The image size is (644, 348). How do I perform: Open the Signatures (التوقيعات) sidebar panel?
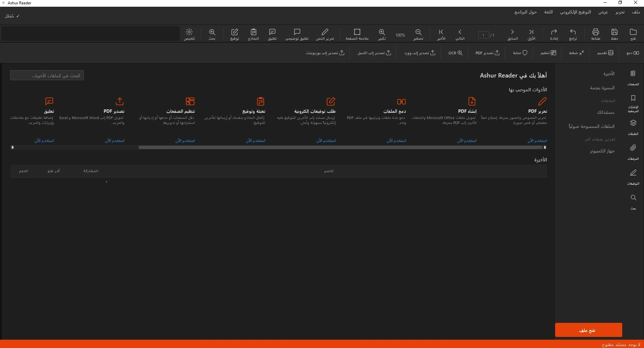[x=633, y=177]
